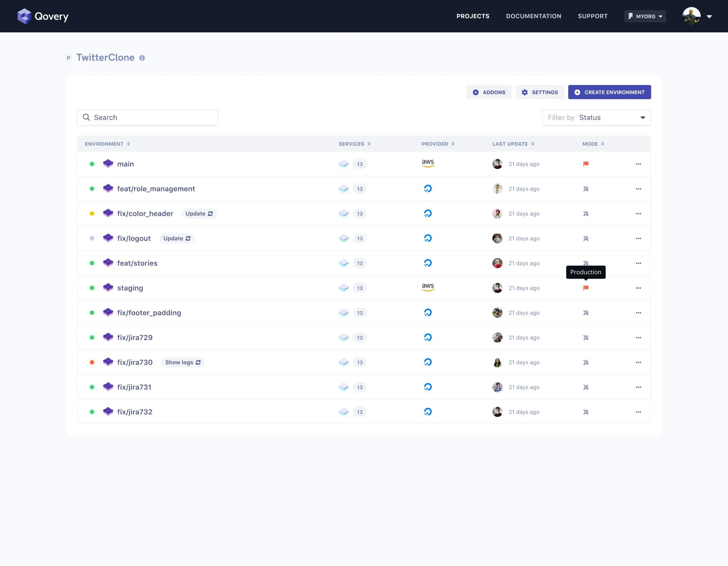Focus the environment Search field
This screenshot has width=728, height=566.
point(148,117)
